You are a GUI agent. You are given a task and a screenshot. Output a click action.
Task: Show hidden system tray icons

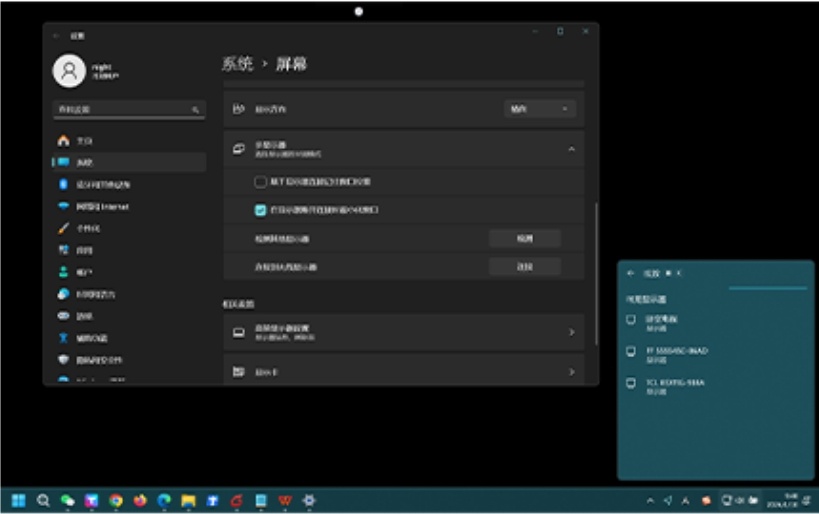tap(650, 500)
